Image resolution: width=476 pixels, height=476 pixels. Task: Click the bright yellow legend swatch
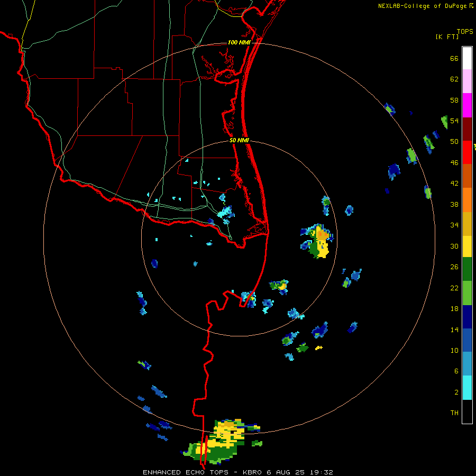[467, 246]
